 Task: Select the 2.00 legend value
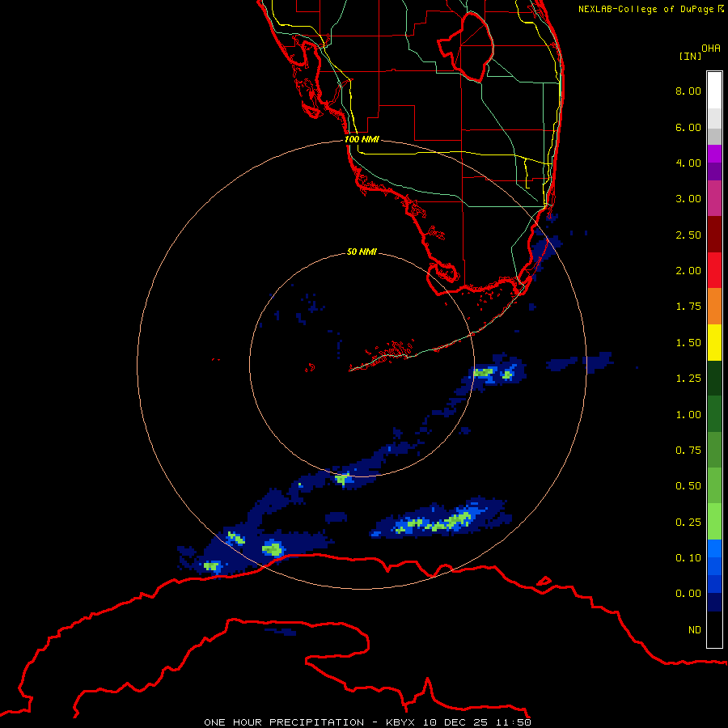coord(688,271)
